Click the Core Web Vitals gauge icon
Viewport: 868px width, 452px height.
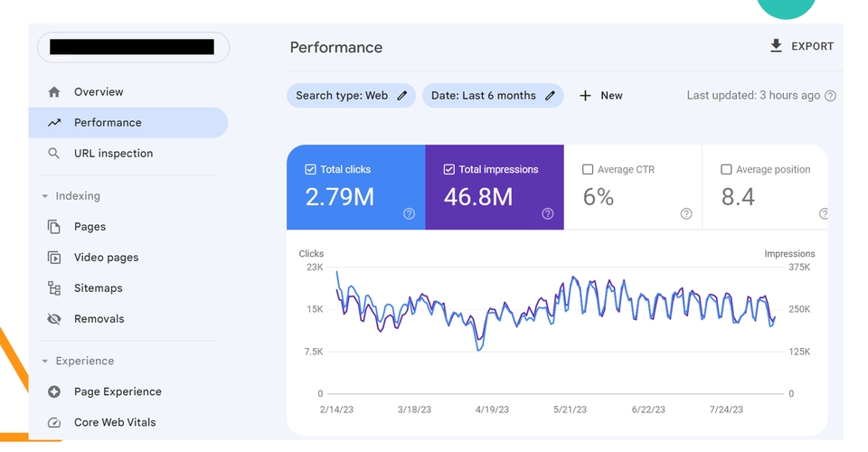pyautogui.click(x=54, y=422)
